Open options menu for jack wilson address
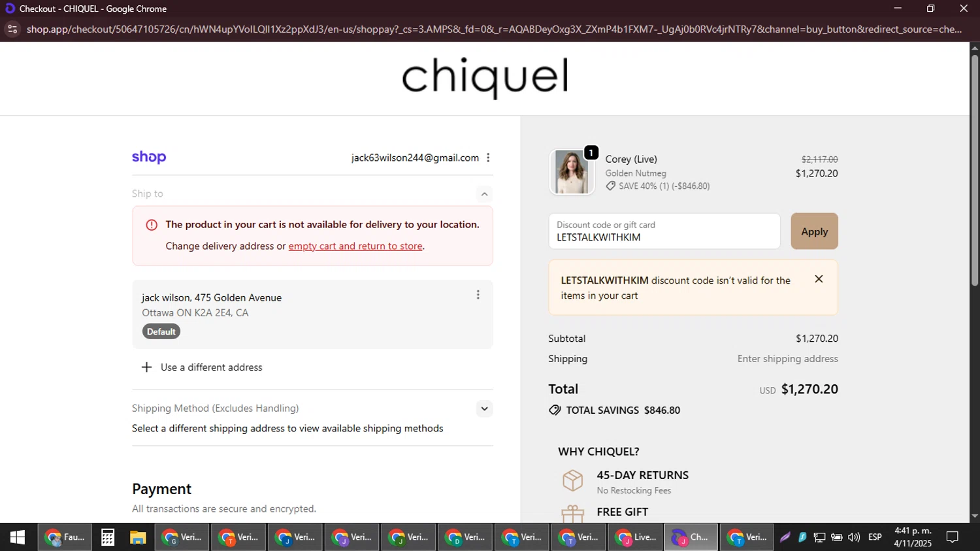 [x=478, y=295]
